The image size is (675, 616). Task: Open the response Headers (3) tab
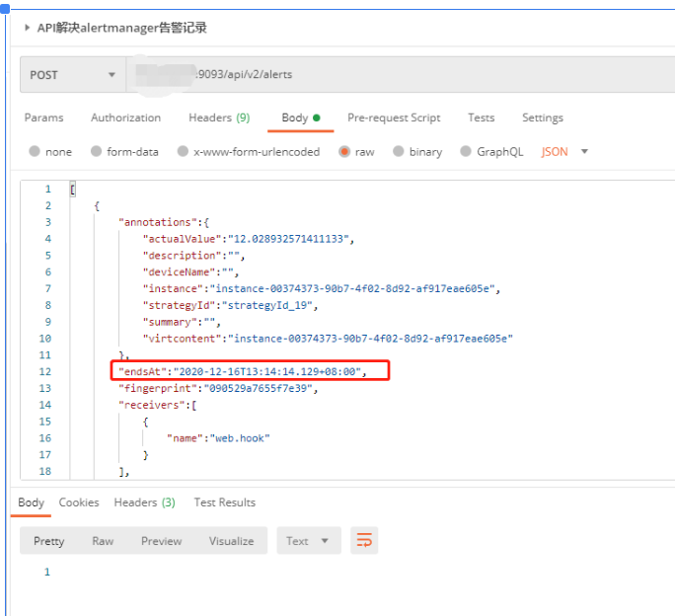pos(145,502)
